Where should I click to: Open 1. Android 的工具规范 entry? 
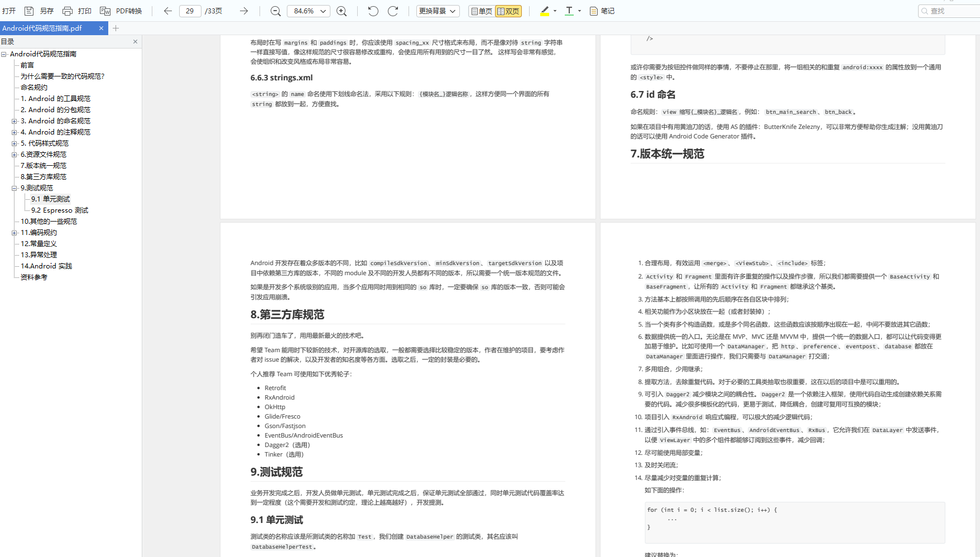click(55, 99)
